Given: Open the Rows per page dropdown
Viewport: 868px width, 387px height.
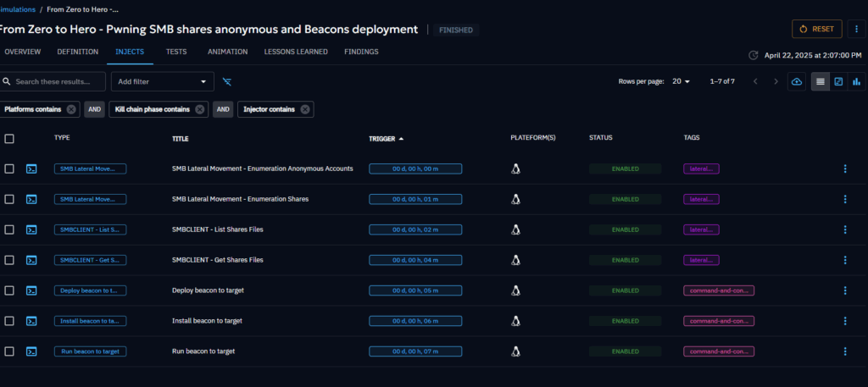Looking at the screenshot, I should coord(682,81).
